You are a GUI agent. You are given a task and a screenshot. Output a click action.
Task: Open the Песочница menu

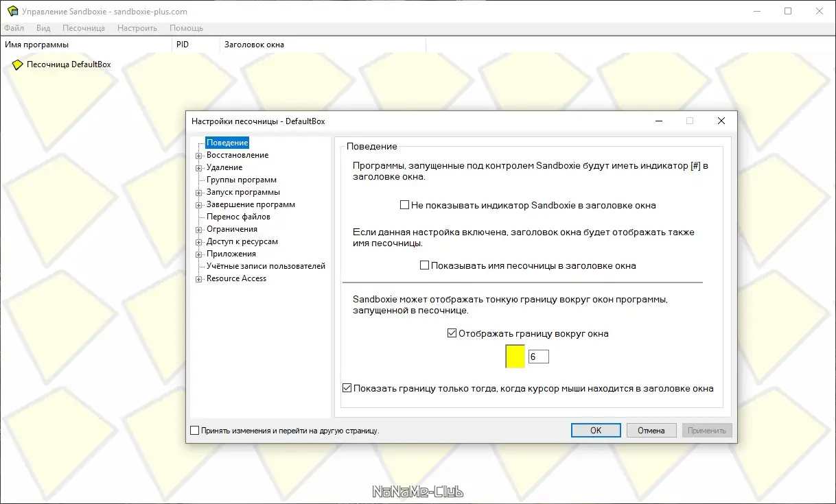[84, 28]
